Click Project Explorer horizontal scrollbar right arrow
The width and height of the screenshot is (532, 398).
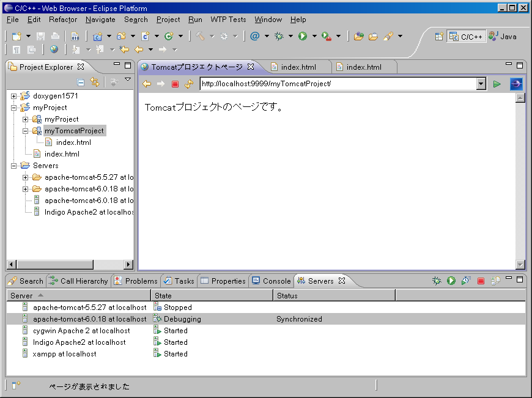(x=128, y=265)
